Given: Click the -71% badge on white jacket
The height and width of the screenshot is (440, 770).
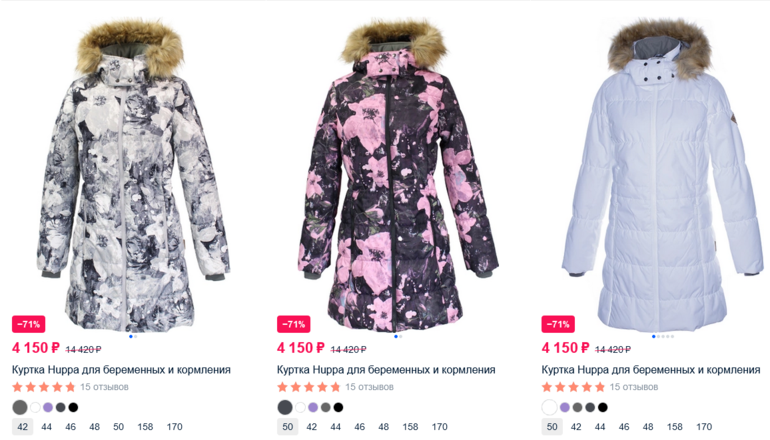Looking at the screenshot, I should coord(558,324).
